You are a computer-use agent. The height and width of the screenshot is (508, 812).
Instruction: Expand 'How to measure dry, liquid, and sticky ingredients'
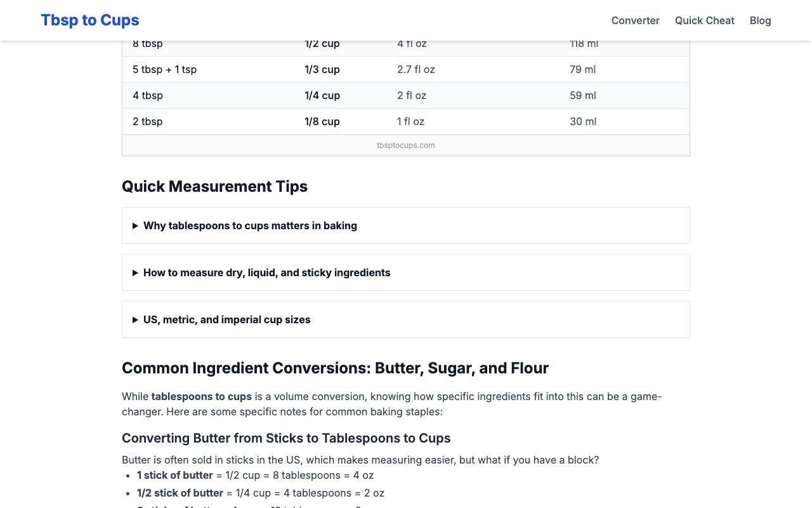tap(406, 272)
